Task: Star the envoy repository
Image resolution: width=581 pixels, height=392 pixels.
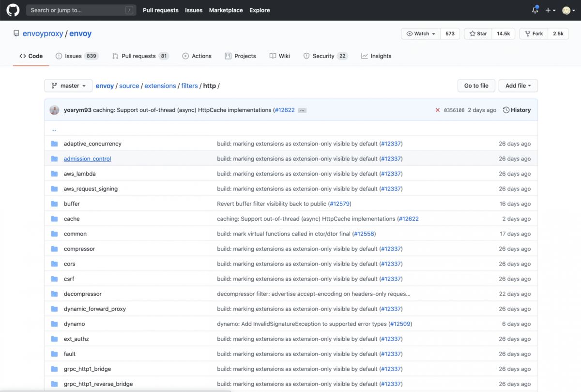Action: tap(478, 34)
